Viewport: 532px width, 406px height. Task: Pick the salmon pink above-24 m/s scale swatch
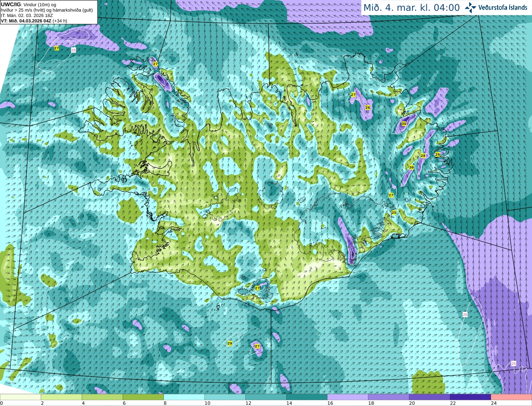click(x=512, y=397)
